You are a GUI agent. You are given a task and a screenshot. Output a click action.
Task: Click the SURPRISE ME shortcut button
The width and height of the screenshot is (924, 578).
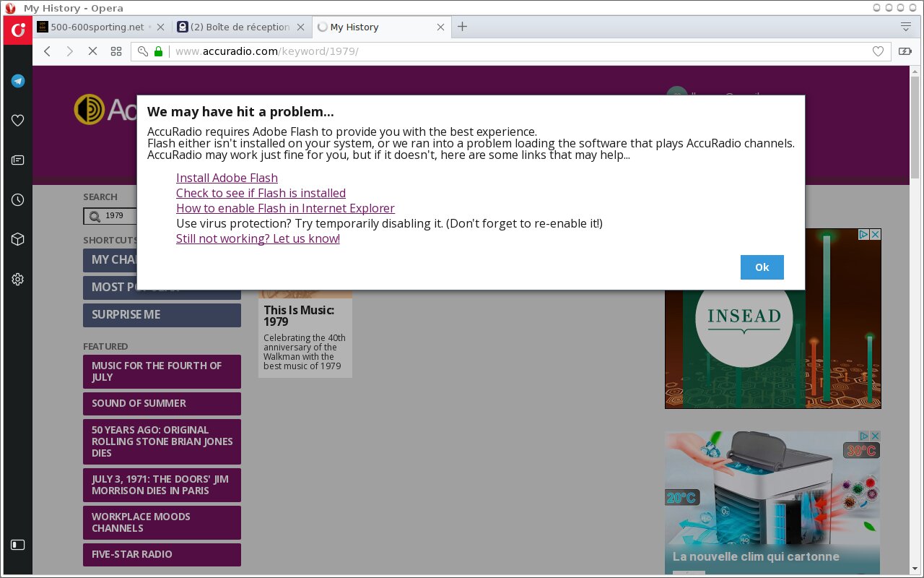pos(162,315)
